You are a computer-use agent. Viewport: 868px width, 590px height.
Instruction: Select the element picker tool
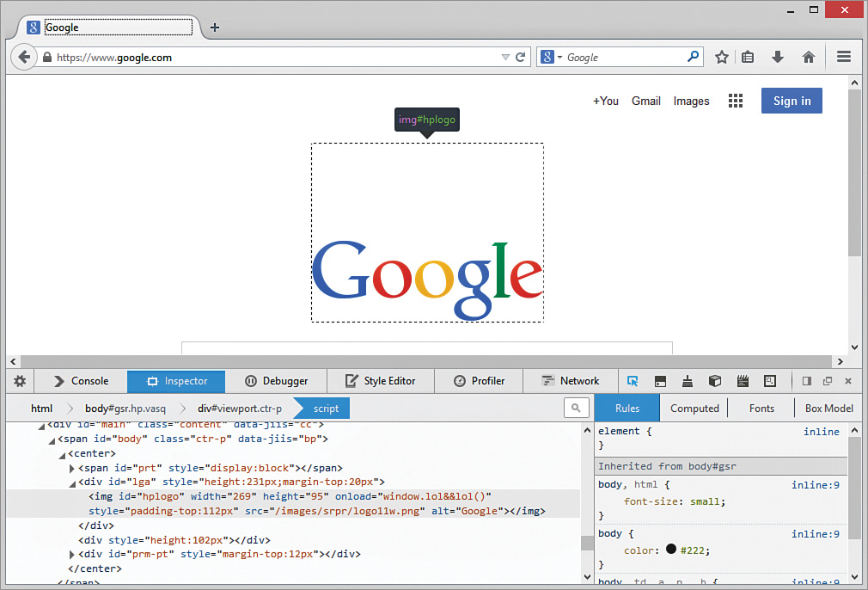(x=633, y=381)
